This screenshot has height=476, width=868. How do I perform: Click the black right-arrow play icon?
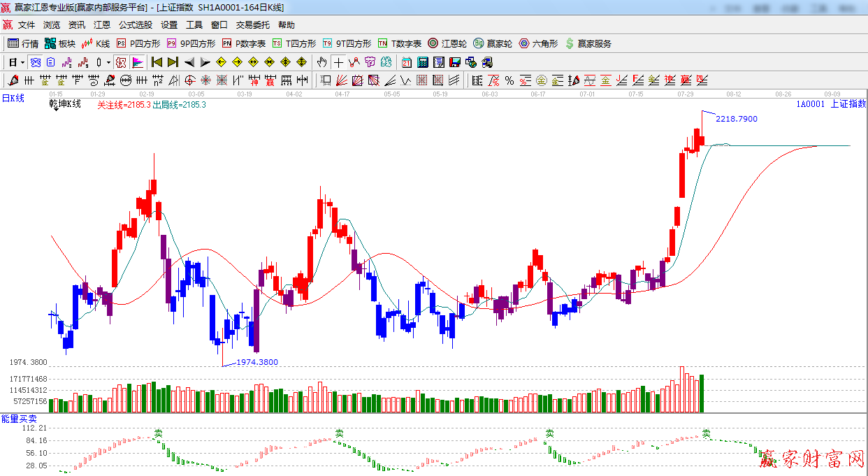click(205, 62)
